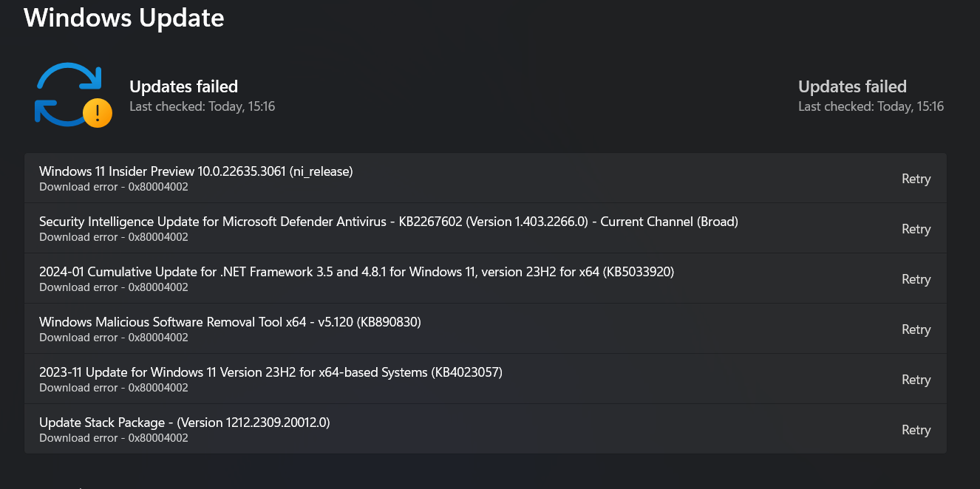The width and height of the screenshot is (980, 489).
Task: Select the Windows 11 Insider Preview update title
Action: tap(196, 171)
